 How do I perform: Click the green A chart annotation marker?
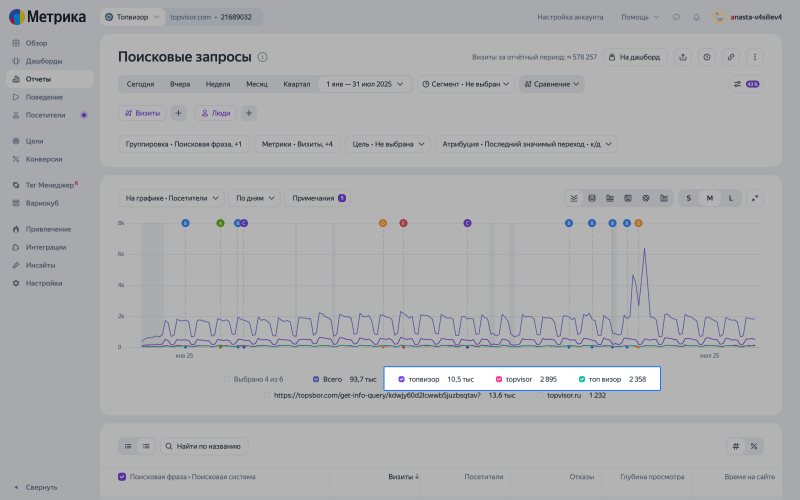[220, 223]
